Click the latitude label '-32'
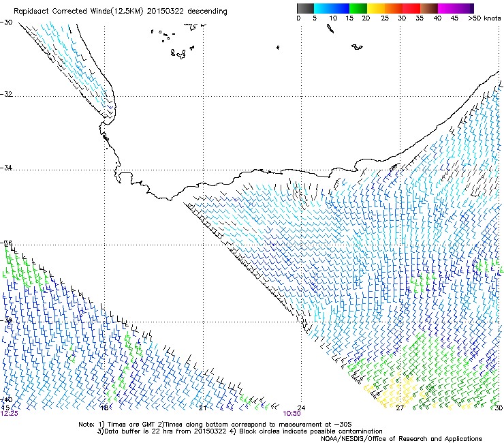 pos(6,94)
